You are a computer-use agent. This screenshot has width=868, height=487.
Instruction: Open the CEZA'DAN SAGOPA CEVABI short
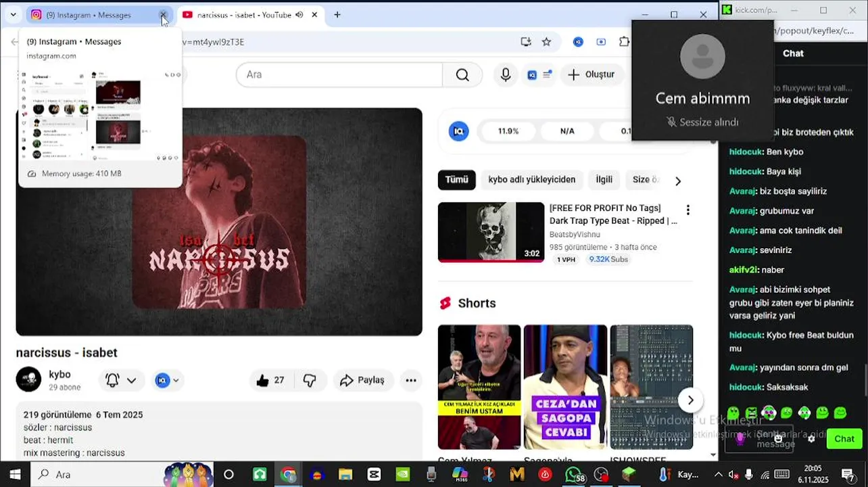click(565, 387)
